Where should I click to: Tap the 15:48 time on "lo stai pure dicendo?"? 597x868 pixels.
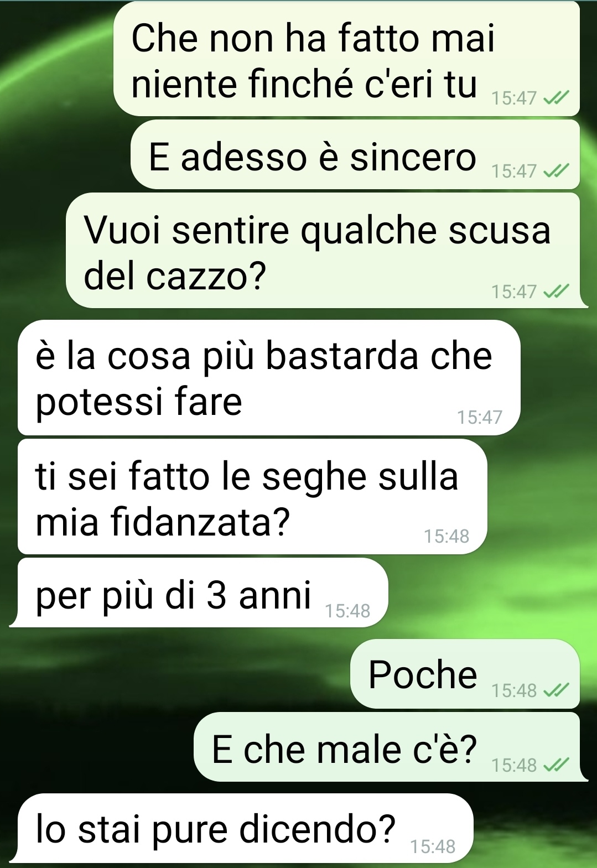point(433,846)
